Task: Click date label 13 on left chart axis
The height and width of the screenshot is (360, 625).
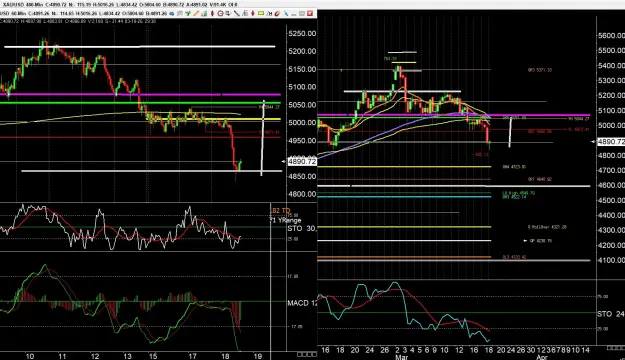Action: 127,356
